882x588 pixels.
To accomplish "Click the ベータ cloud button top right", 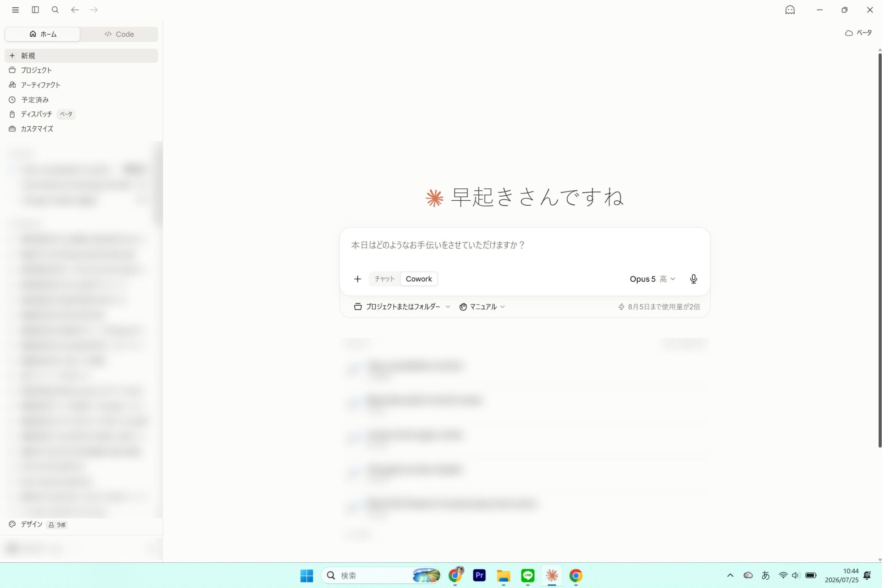I will pyautogui.click(x=858, y=33).
